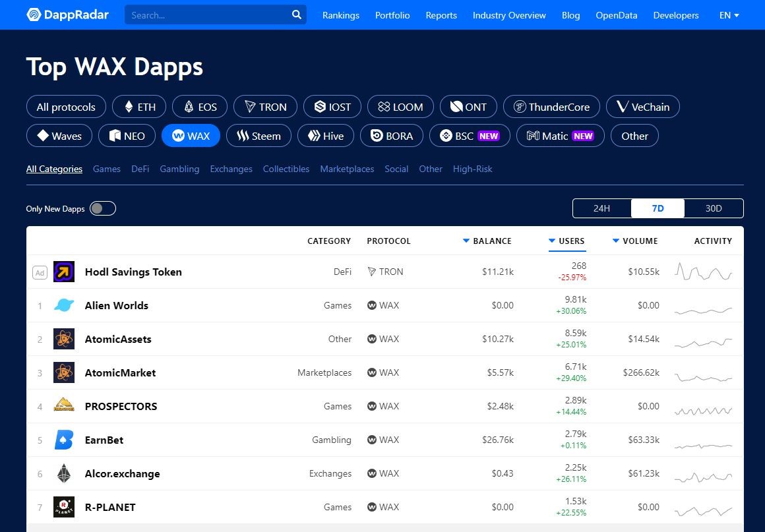Open the Reports menu item
This screenshot has width=765, height=532.
click(x=441, y=15)
